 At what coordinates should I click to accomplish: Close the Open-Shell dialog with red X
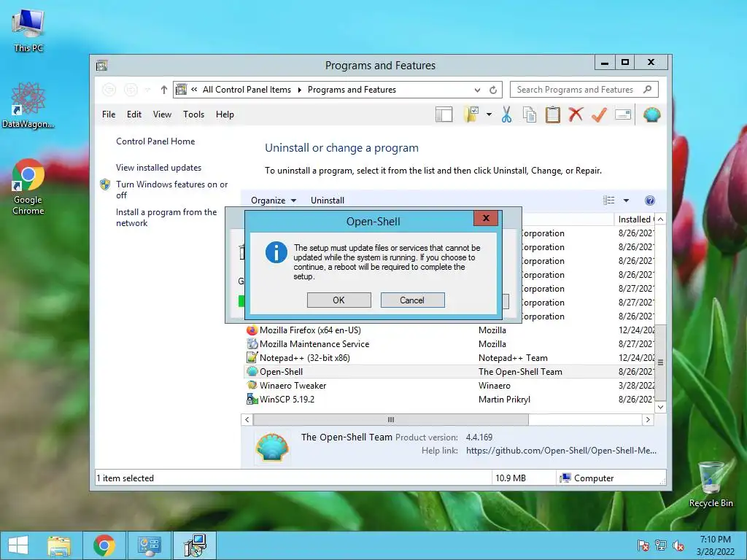click(486, 218)
